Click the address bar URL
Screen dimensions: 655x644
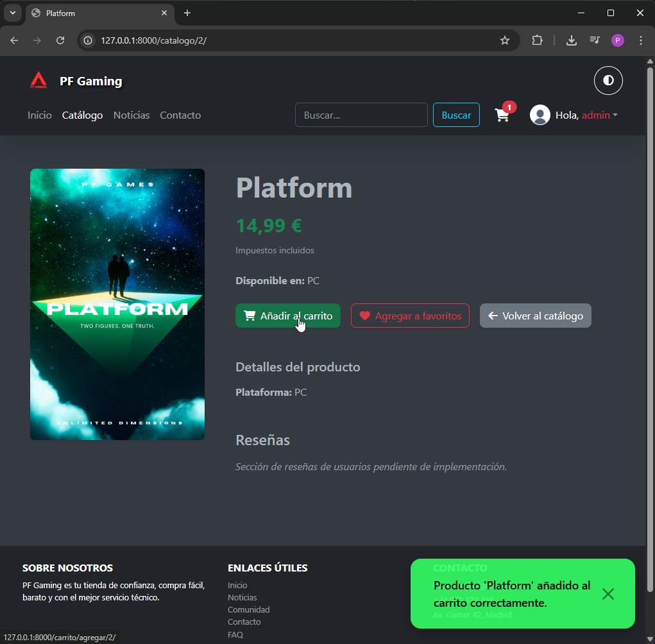pos(154,40)
